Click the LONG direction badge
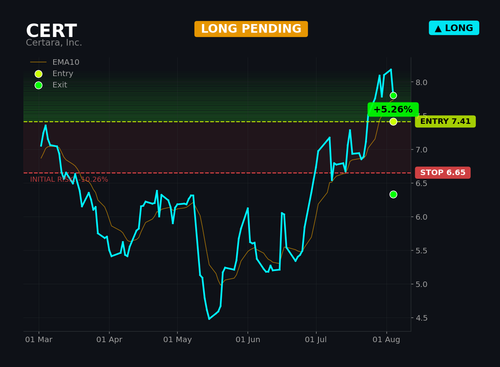The image size is (500, 367). tap(454, 28)
